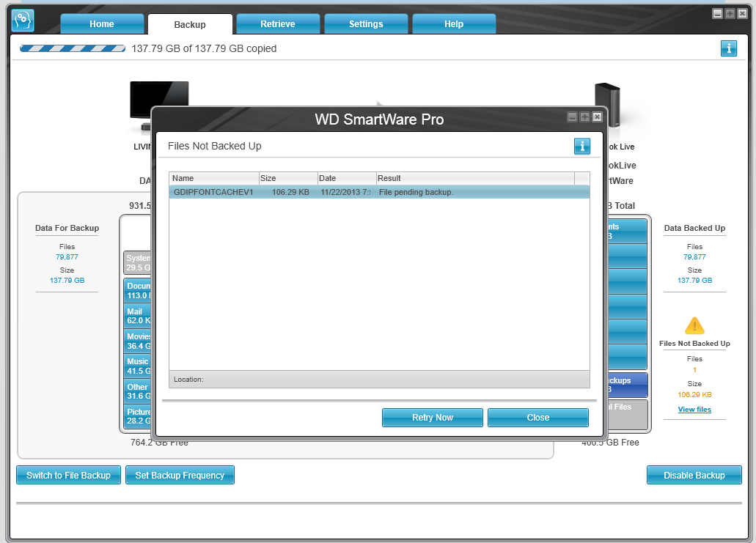This screenshot has height=543, width=756.
Task: Click the Location field in dialog
Action: pyautogui.click(x=379, y=379)
